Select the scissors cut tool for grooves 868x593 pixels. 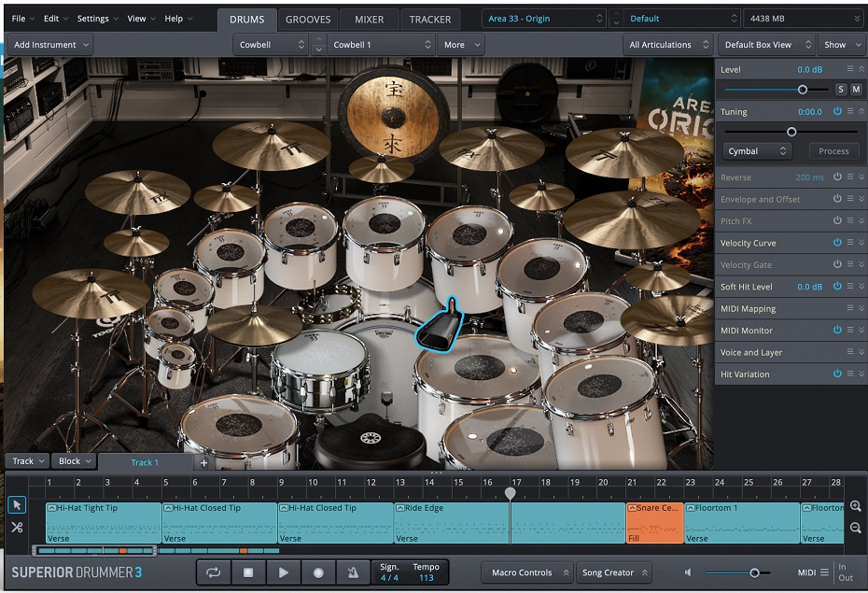16,528
